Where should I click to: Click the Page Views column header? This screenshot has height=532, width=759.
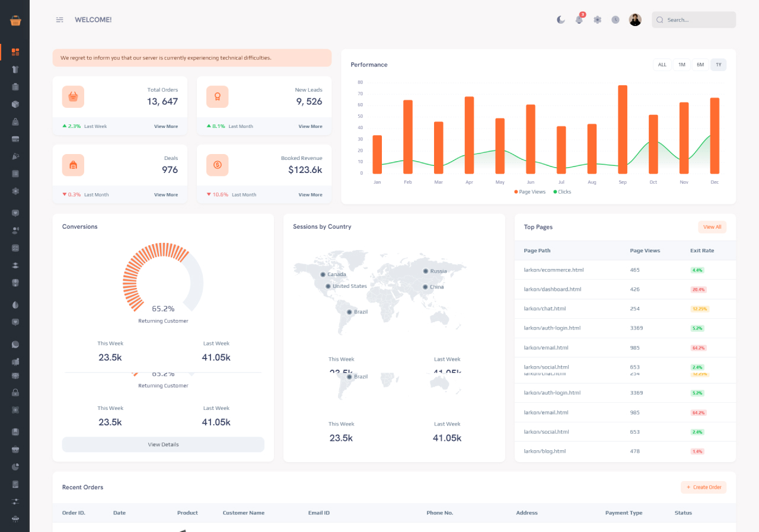point(645,251)
